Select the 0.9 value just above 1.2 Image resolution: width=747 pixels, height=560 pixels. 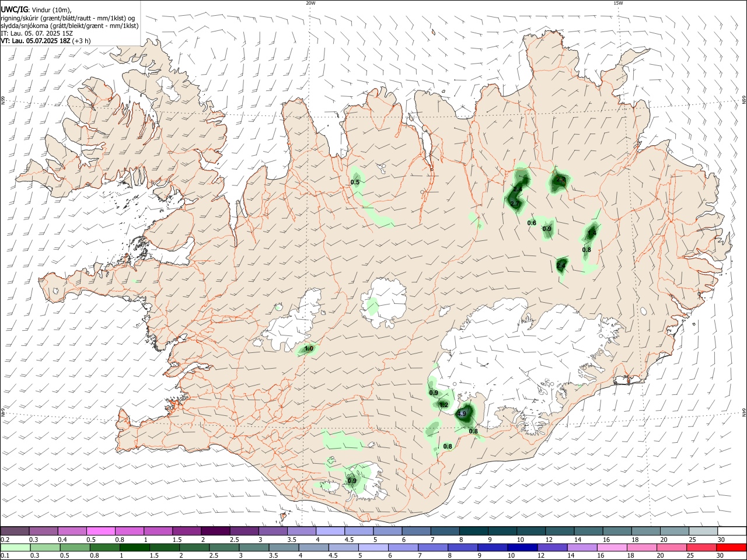434,393
